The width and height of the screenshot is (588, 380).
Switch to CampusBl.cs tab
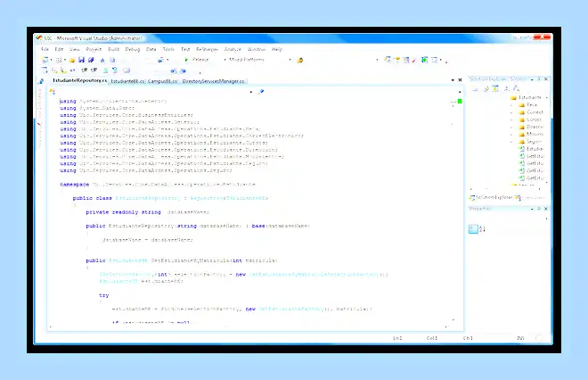click(162, 81)
